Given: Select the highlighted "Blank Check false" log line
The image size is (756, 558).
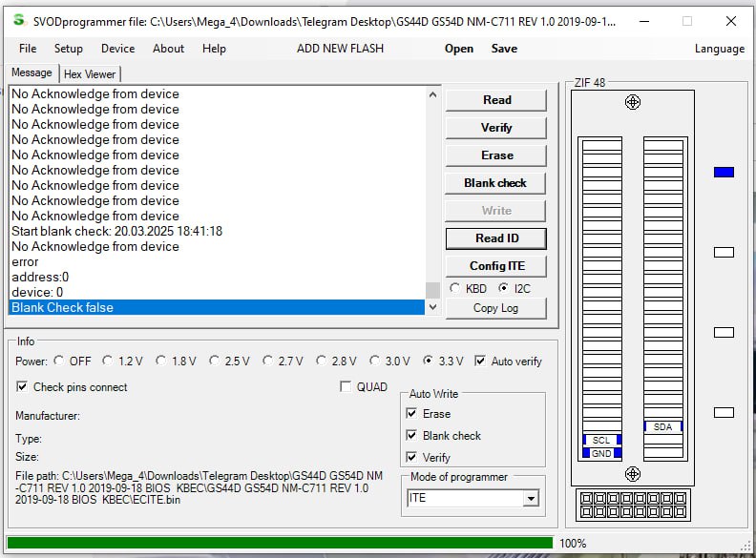Looking at the screenshot, I should tap(216, 307).
